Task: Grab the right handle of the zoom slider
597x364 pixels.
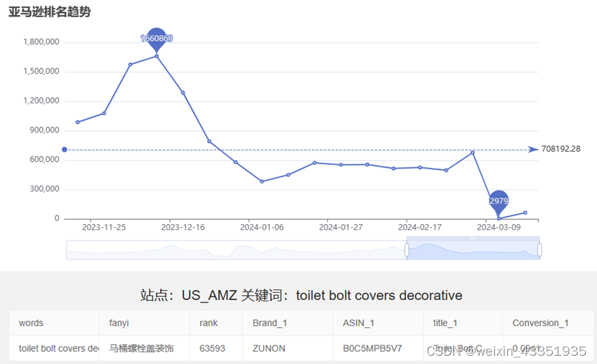Action: 540,250
